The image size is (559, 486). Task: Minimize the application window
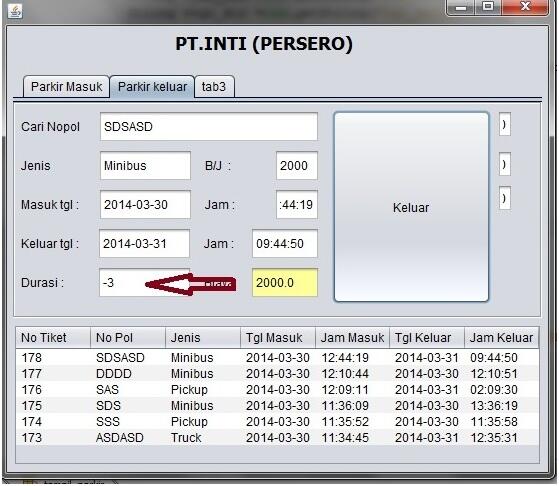tap(461, 7)
